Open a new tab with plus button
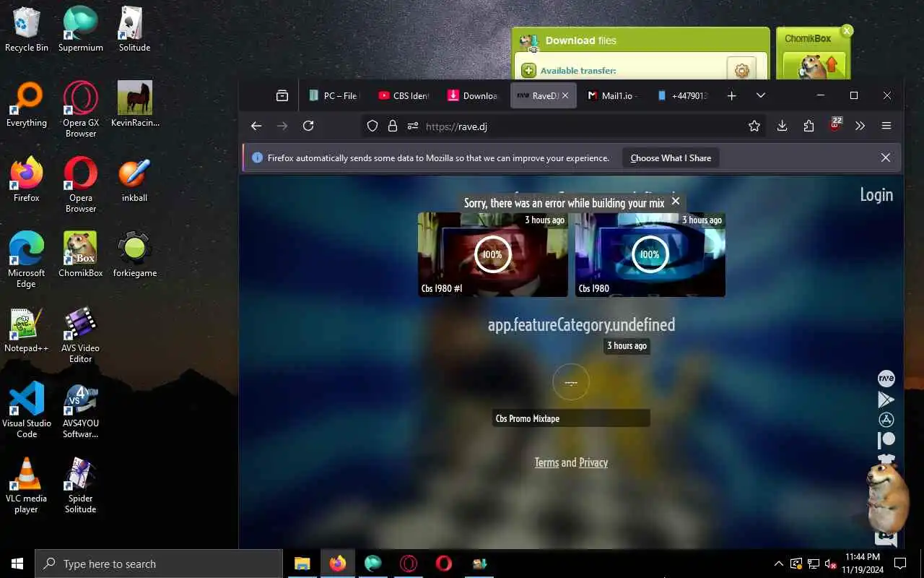The image size is (924, 578). [731, 95]
